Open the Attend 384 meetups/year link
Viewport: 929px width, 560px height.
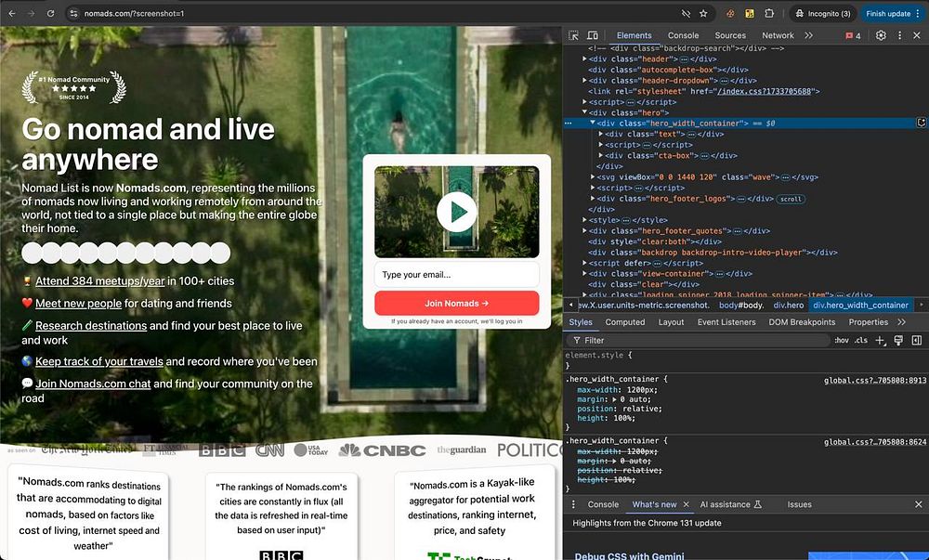point(99,281)
